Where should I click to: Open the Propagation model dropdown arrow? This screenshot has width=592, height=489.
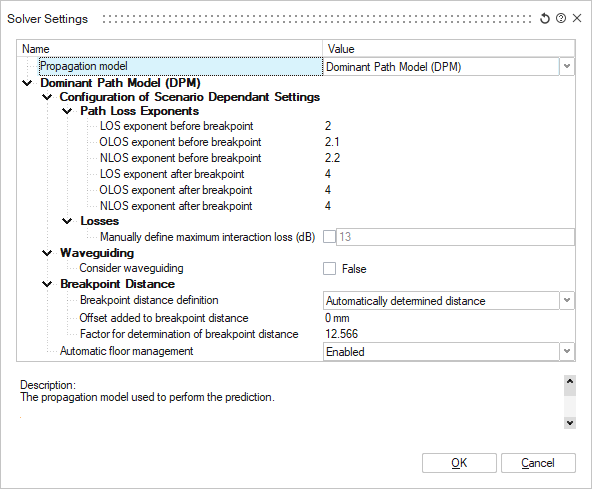(x=567, y=66)
